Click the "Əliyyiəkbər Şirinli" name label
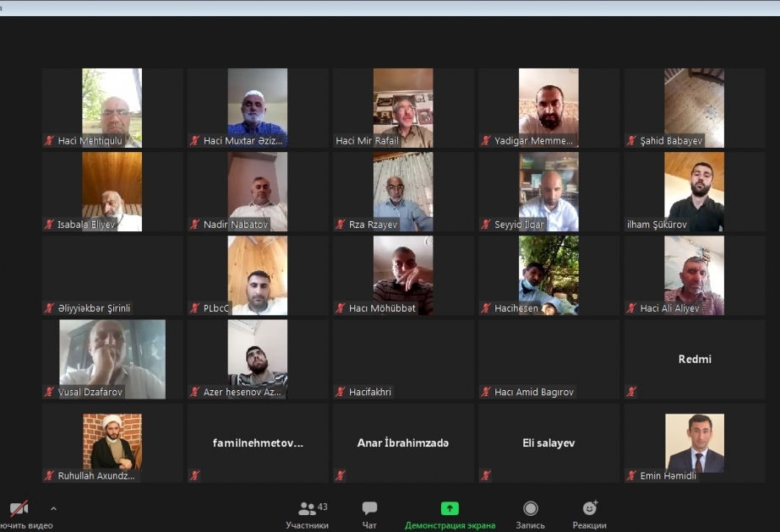Screen dimensions: 780x532 click(x=94, y=308)
